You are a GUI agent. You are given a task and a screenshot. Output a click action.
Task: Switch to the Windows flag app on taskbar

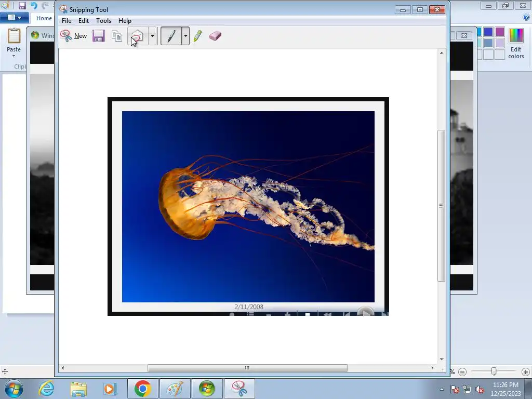click(207, 389)
